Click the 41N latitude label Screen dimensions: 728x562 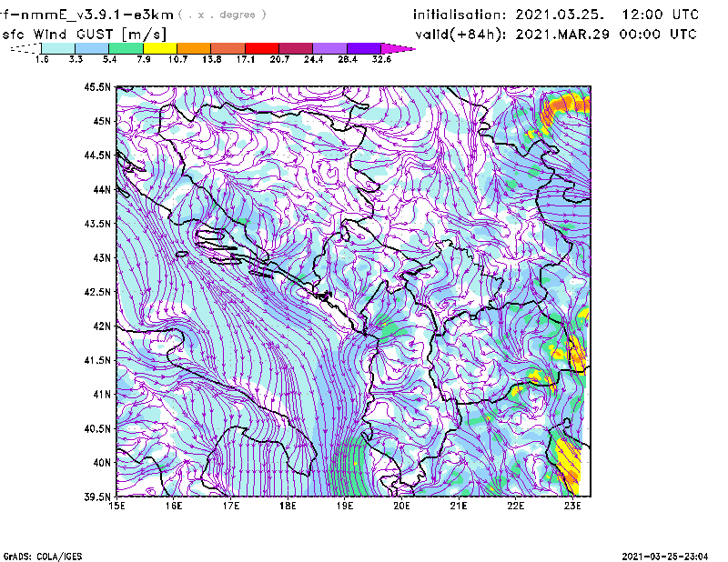102,395
